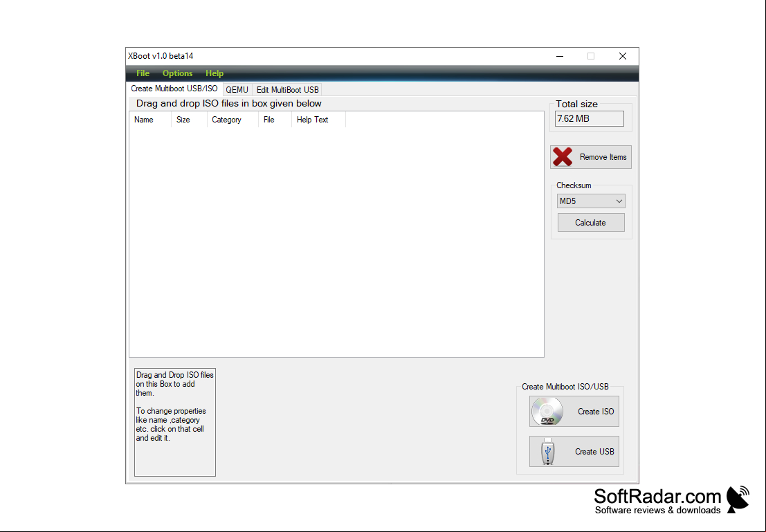The image size is (766, 532).
Task: Click the Create ISO button label
Action: click(596, 412)
